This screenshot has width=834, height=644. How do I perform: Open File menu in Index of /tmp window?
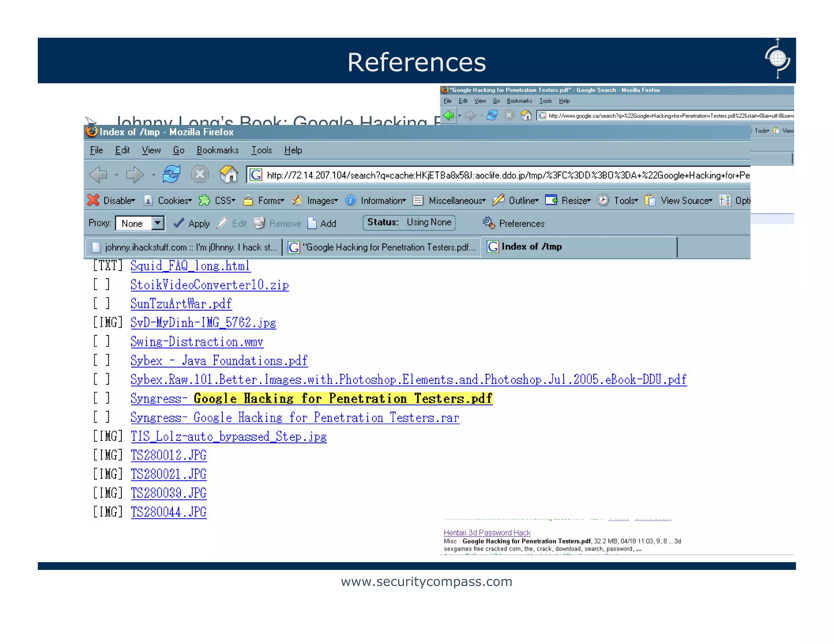coord(97,150)
